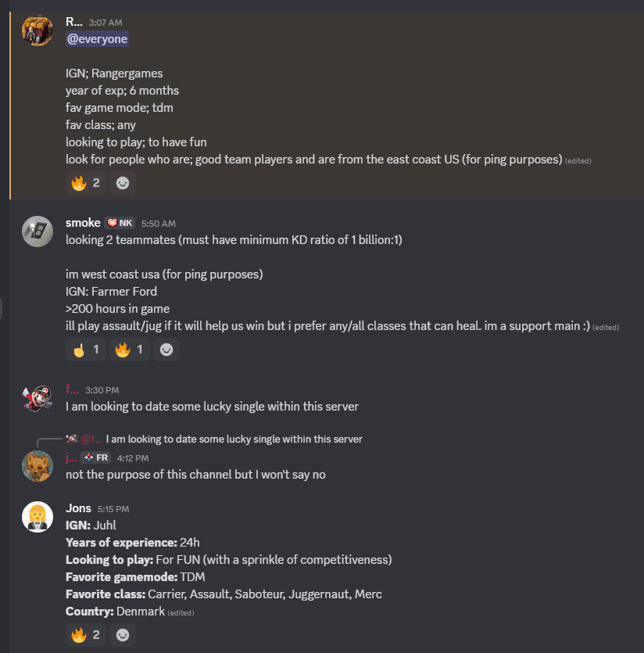The height and width of the screenshot is (653, 644).
Task: Click the 5:50 AM timestamp
Action: point(158,223)
